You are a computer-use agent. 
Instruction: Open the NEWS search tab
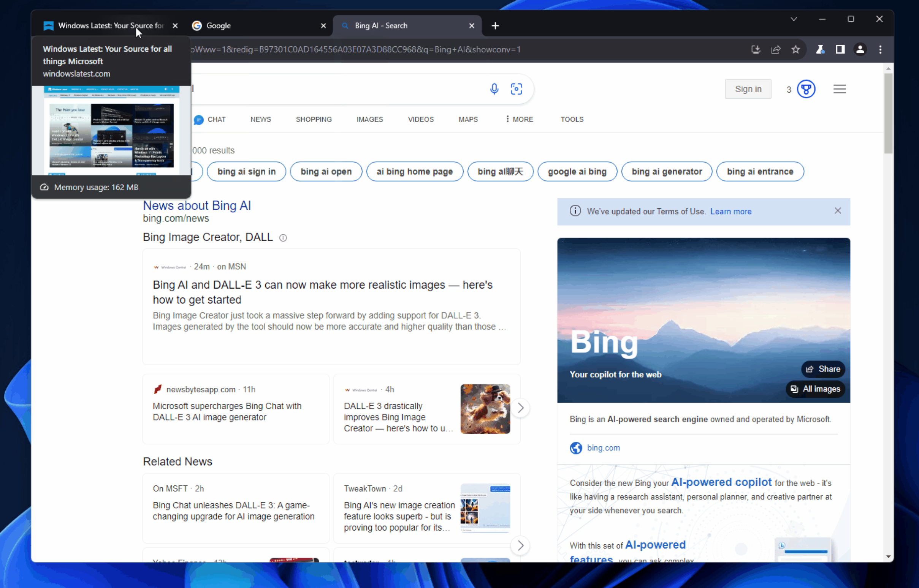[260, 120]
